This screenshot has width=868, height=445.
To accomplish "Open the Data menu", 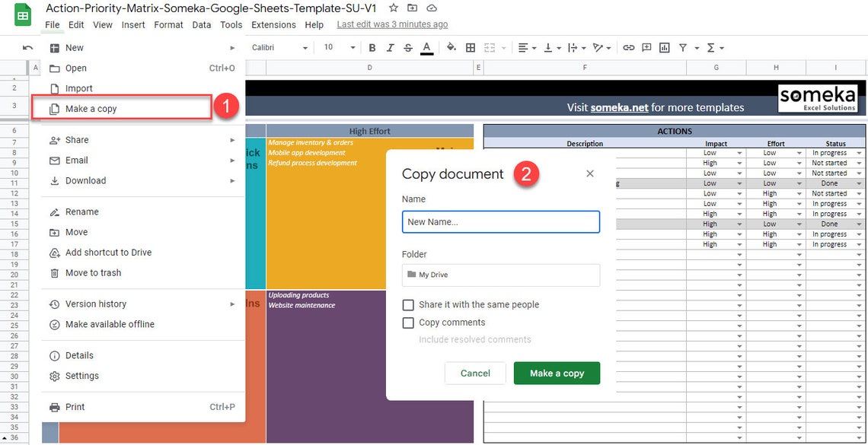I will (x=201, y=24).
